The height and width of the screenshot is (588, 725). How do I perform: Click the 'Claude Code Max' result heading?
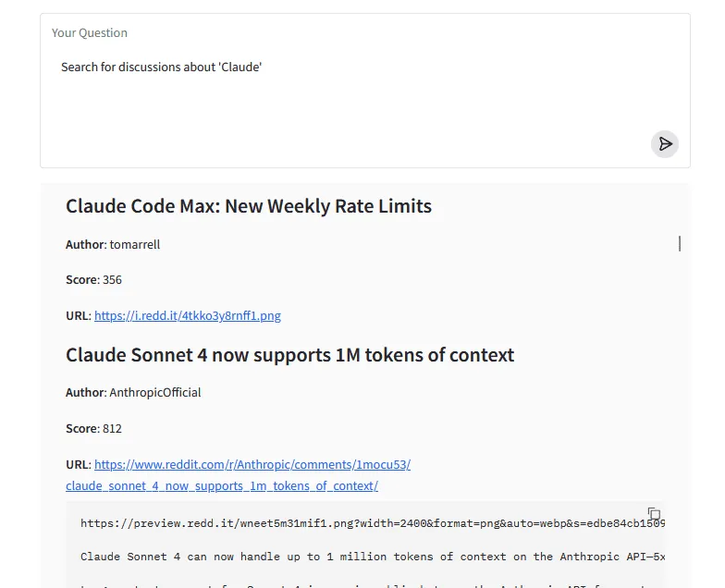pyautogui.click(x=249, y=206)
